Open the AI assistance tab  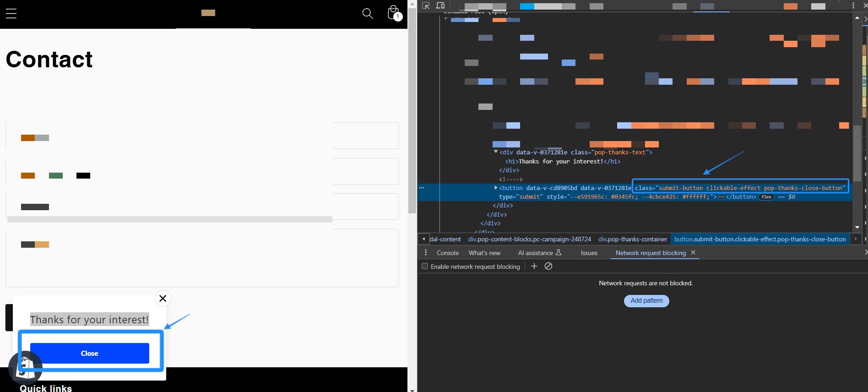tap(539, 253)
